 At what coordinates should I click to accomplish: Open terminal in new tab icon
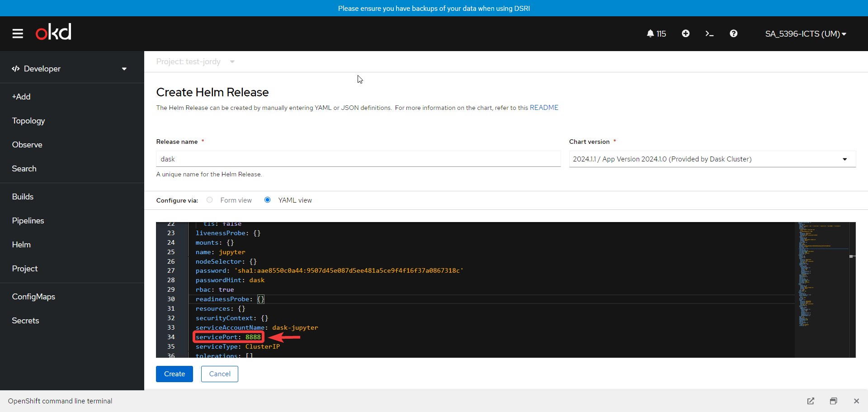point(811,401)
